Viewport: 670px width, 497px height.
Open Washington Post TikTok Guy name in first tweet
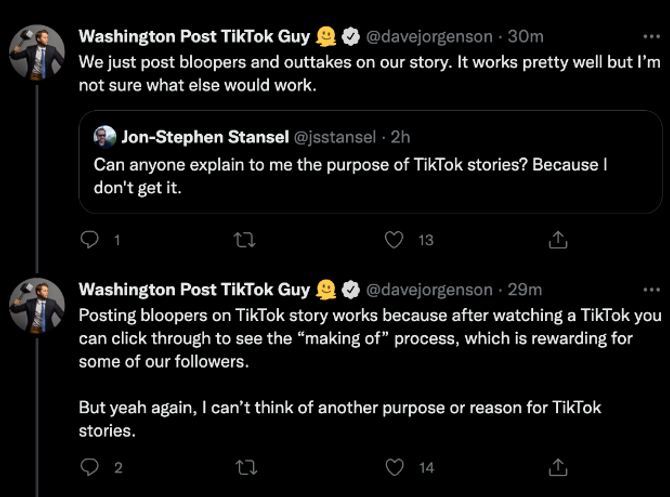194,37
